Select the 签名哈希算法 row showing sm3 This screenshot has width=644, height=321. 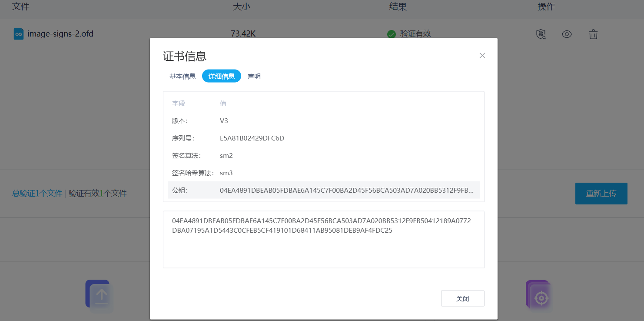click(x=323, y=173)
